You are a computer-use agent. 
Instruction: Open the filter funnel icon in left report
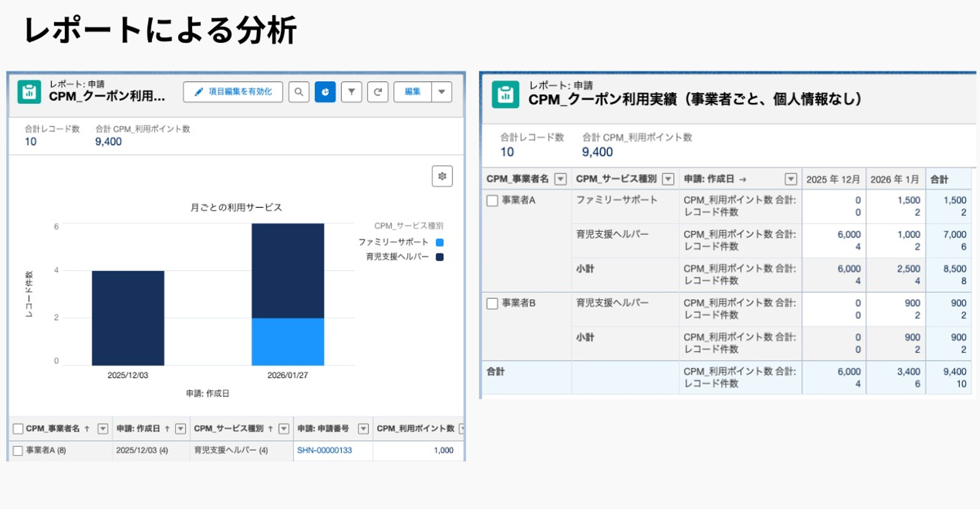pos(352,92)
